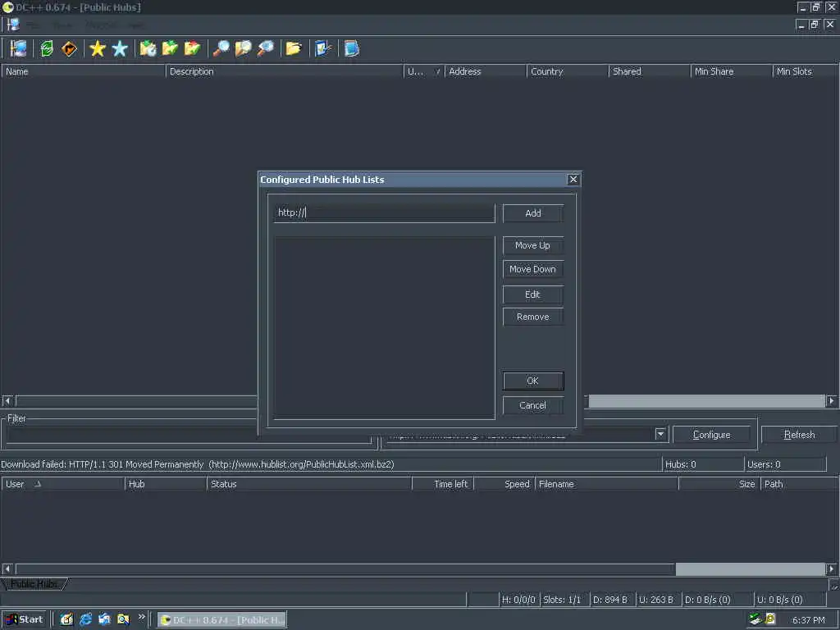The height and width of the screenshot is (630, 840).
Task: Click the 6:37 PM taskbar clock
Action: [808, 620]
